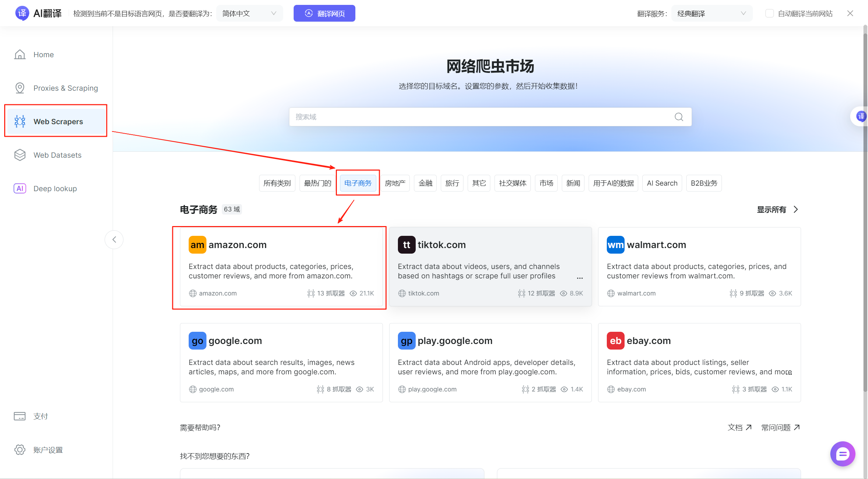
Task: Click the red eb ebay logo
Action: (616, 341)
